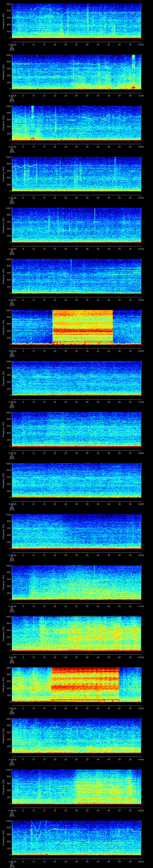The width and height of the screenshot is (153, 868).
Task: Click 'Frequency (Hz)' axis label of the 2:42:00 panel
Action: [x=3, y=685]
